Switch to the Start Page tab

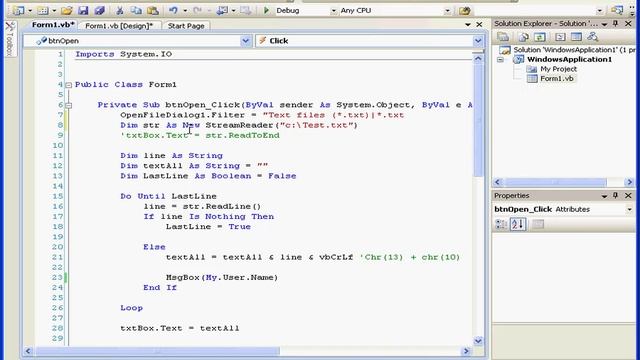186,26
